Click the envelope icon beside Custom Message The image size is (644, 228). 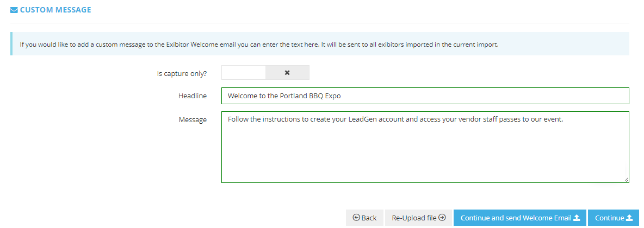[14, 10]
